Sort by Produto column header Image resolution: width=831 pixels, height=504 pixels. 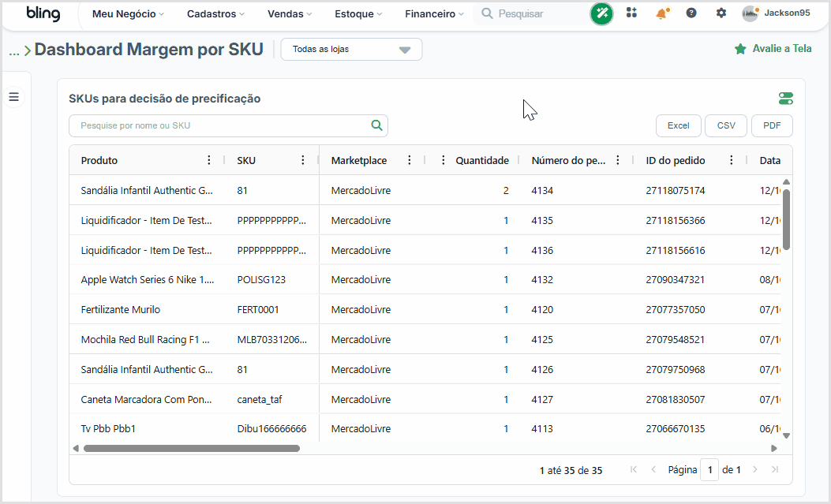99,160
